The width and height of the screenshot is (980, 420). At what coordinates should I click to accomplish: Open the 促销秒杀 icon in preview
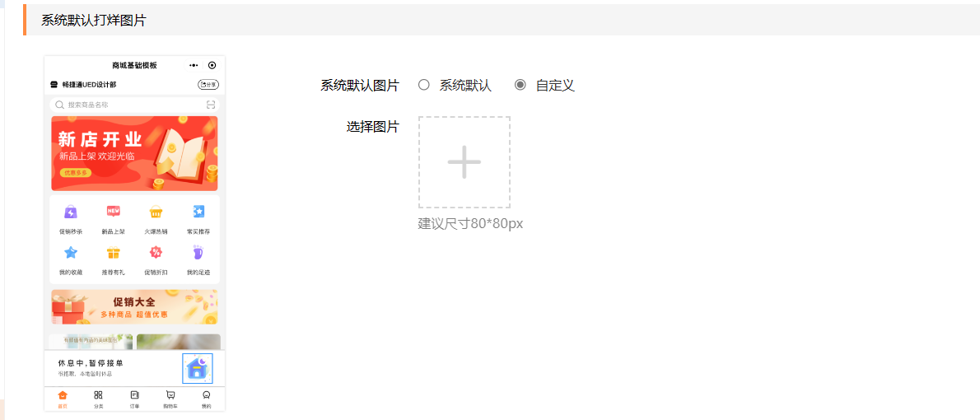coord(71,212)
